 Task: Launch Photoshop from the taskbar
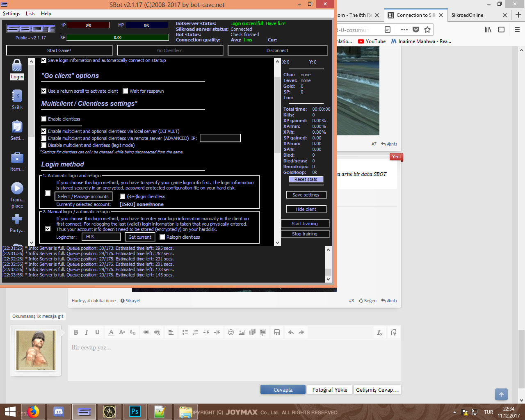[x=135, y=411]
